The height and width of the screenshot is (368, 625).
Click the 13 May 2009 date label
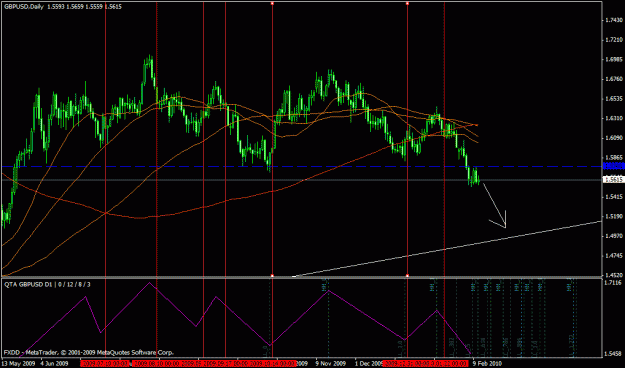[x=18, y=364]
